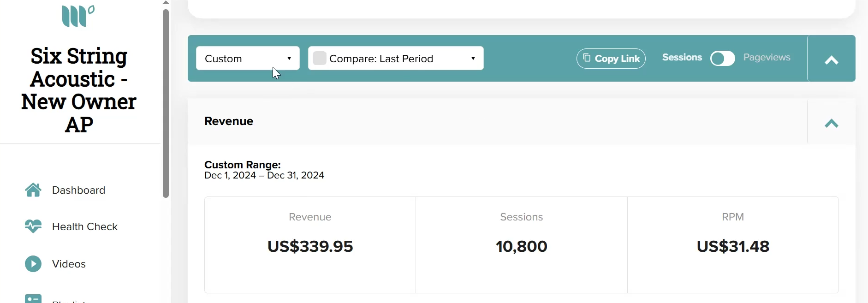This screenshot has width=868, height=303.
Task: Open the Compare: Last Period dropdown
Action: (396, 58)
